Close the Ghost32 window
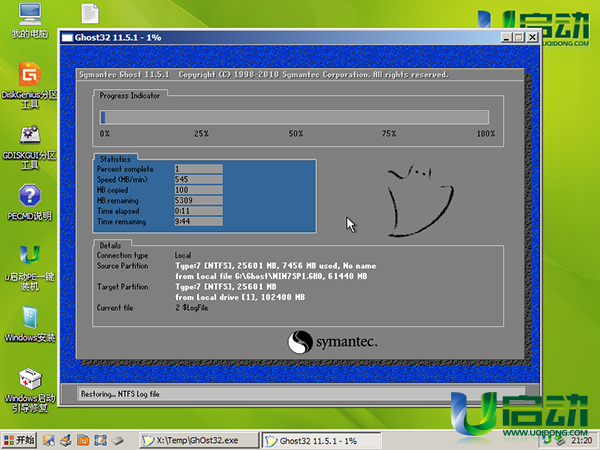This screenshot has height=450, width=600. pos(532,38)
